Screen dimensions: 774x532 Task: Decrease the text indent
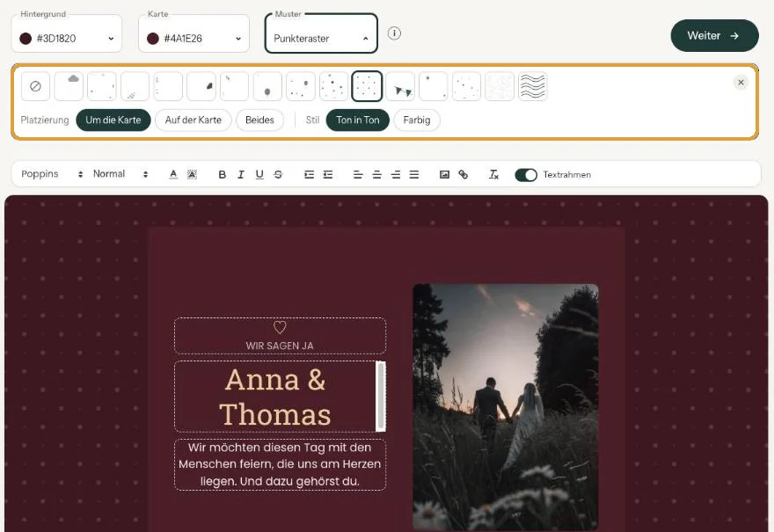pyautogui.click(x=328, y=174)
